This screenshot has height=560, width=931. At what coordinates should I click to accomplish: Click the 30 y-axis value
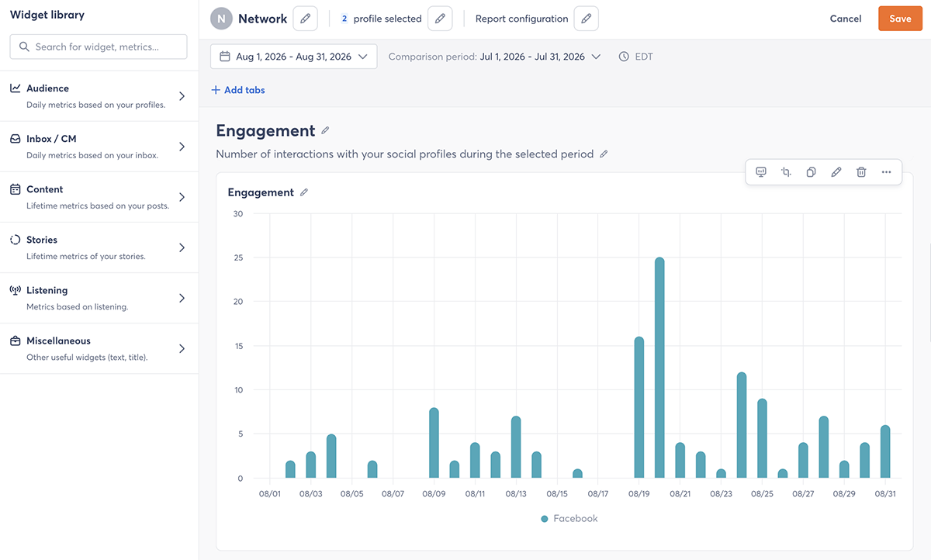(237, 214)
